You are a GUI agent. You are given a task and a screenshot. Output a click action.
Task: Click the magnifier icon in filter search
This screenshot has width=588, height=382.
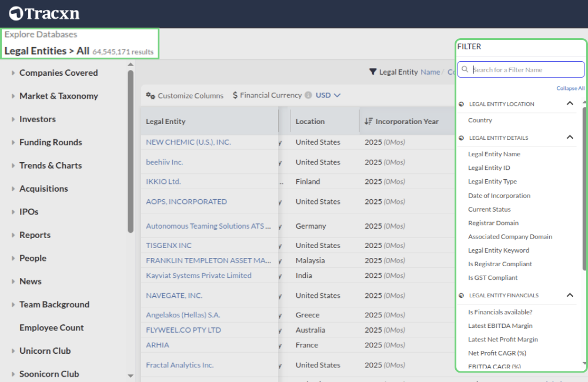(465, 70)
